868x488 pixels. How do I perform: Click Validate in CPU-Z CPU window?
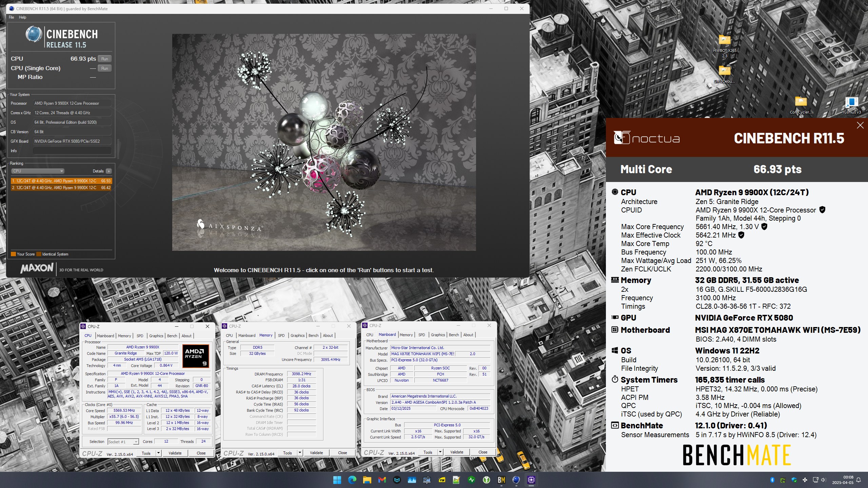tap(175, 453)
